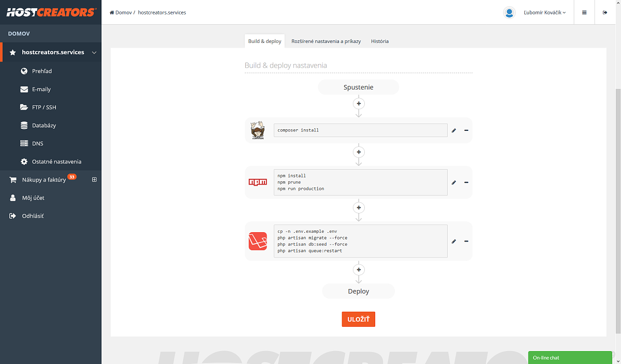Viewport: 621px width, 364px height.
Task: Open the On-line chat widget
Action: coord(570,358)
